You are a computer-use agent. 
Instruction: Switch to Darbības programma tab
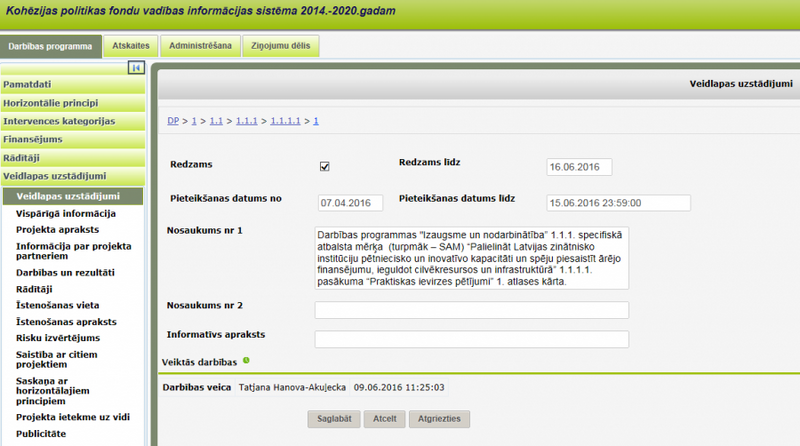coord(51,46)
